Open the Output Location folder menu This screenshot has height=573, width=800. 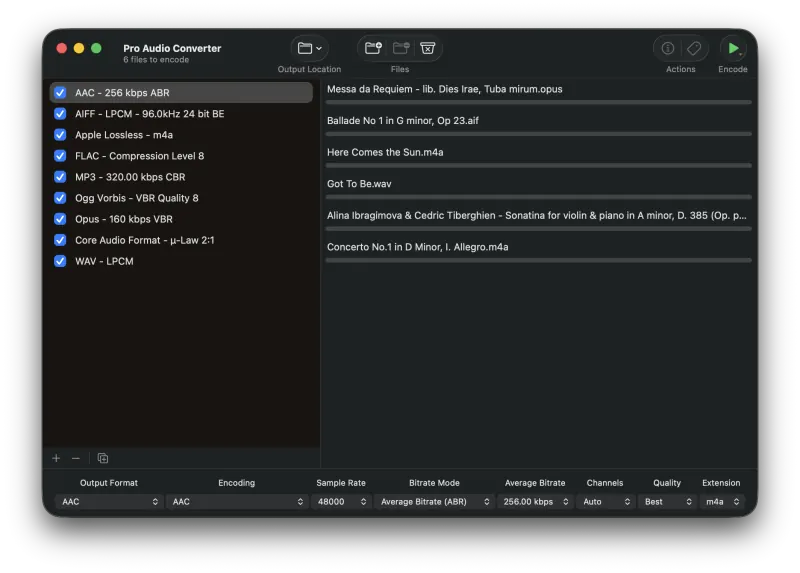309,48
